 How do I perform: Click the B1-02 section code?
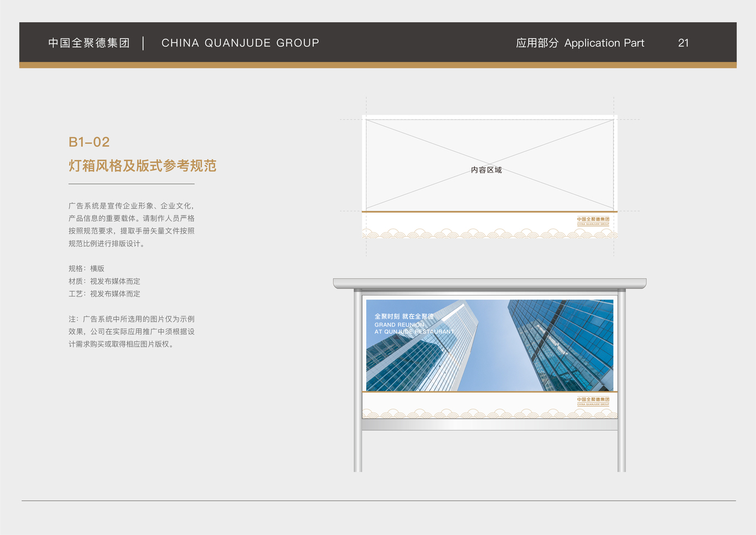(89, 142)
